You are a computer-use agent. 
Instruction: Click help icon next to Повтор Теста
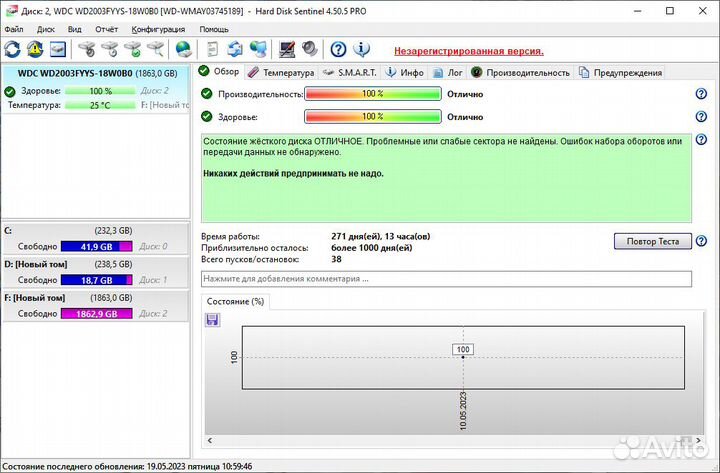click(701, 241)
